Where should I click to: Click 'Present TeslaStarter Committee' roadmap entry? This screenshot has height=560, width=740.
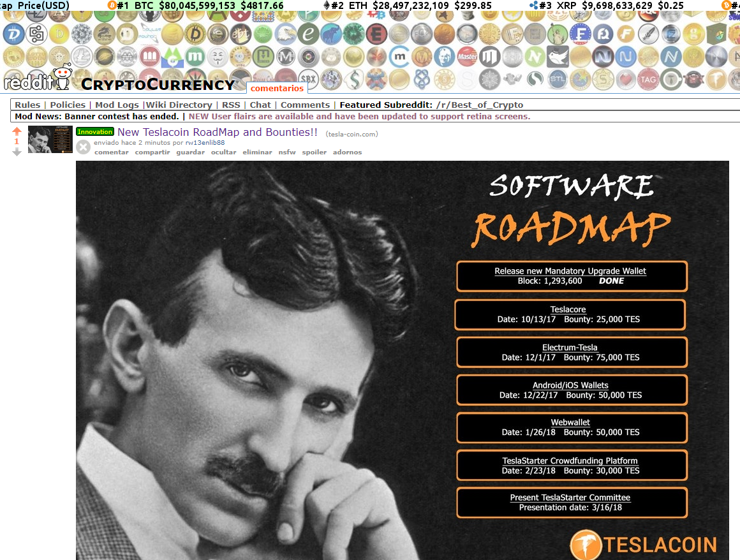pyautogui.click(x=572, y=503)
